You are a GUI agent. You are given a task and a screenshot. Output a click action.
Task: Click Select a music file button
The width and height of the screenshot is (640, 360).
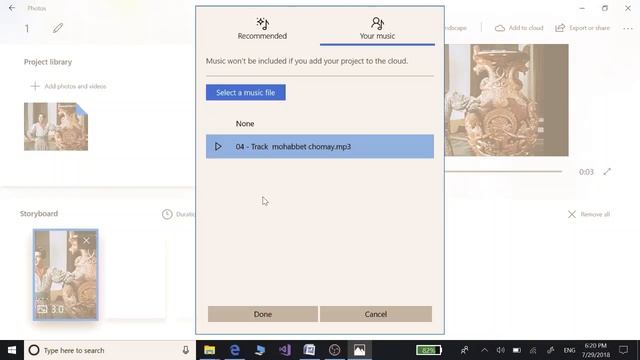(246, 93)
